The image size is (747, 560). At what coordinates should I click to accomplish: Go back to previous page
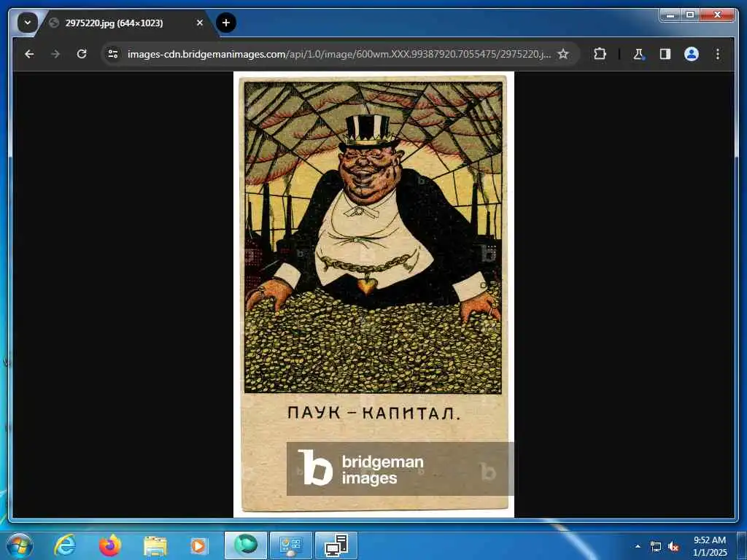(29, 54)
